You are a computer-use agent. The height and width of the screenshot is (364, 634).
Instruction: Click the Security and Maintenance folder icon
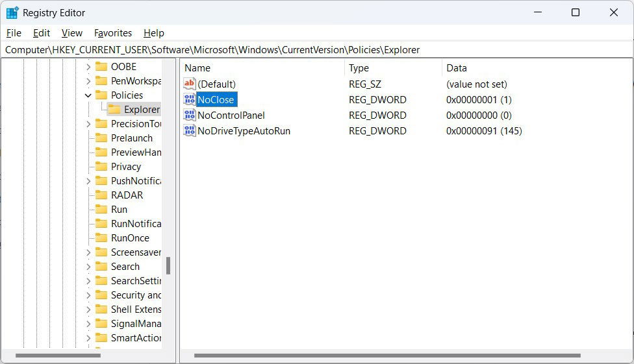pyautogui.click(x=101, y=295)
